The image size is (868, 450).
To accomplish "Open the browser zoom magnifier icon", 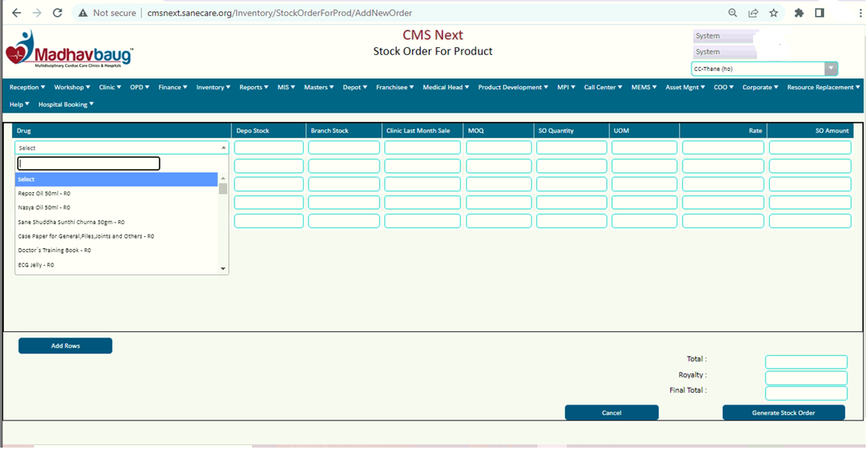I will click(x=732, y=13).
